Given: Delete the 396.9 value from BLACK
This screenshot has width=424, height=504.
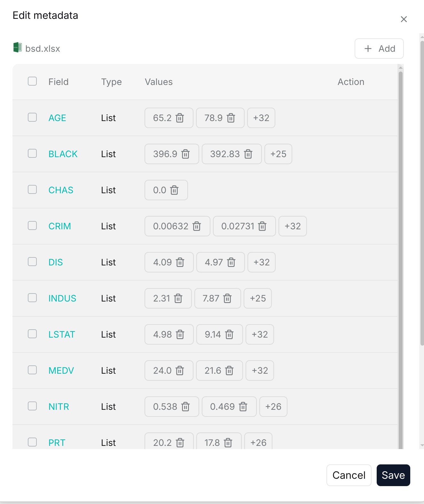Looking at the screenshot, I should coord(185,154).
